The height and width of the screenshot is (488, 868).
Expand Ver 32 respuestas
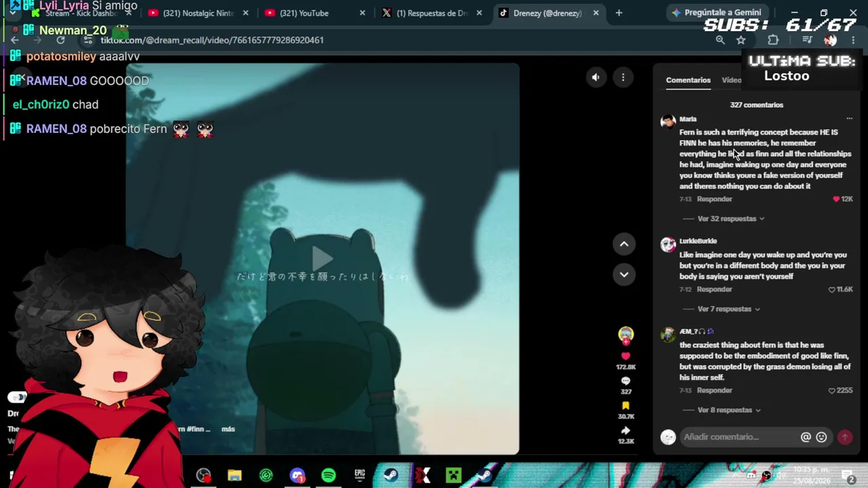coord(731,219)
